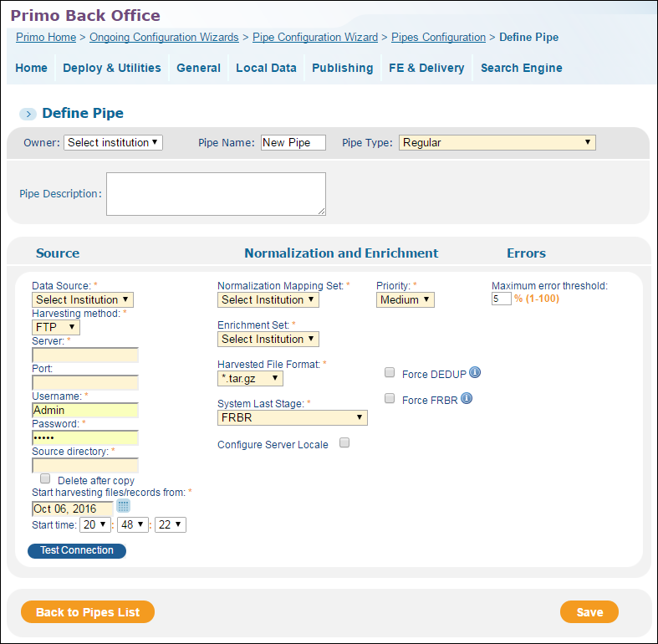Enable the Force FRBR checkbox
The width and height of the screenshot is (658, 644).
tap(390, 398)
